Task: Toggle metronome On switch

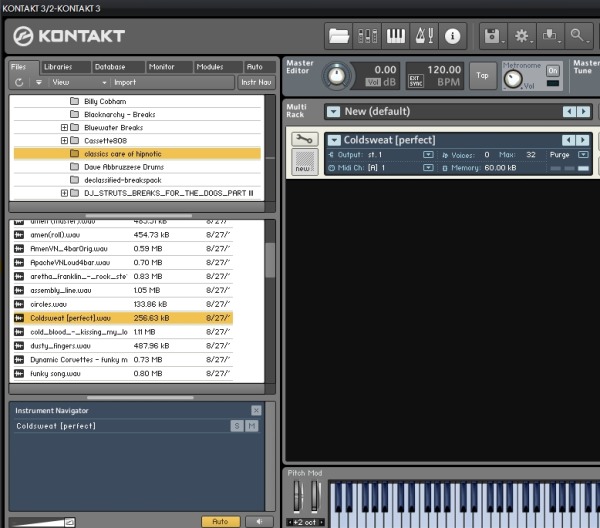Action: point(553,71)
